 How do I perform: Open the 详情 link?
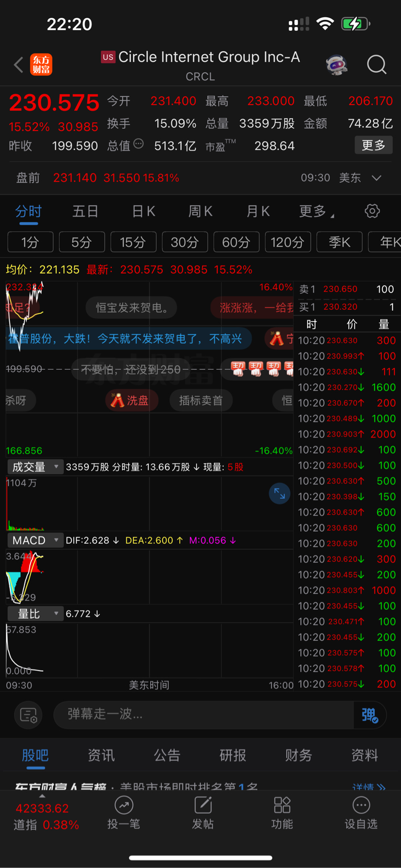[x=369, y=787]
